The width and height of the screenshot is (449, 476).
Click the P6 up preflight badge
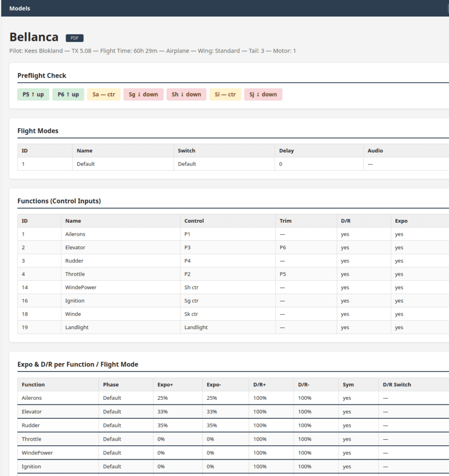[68, 94]
